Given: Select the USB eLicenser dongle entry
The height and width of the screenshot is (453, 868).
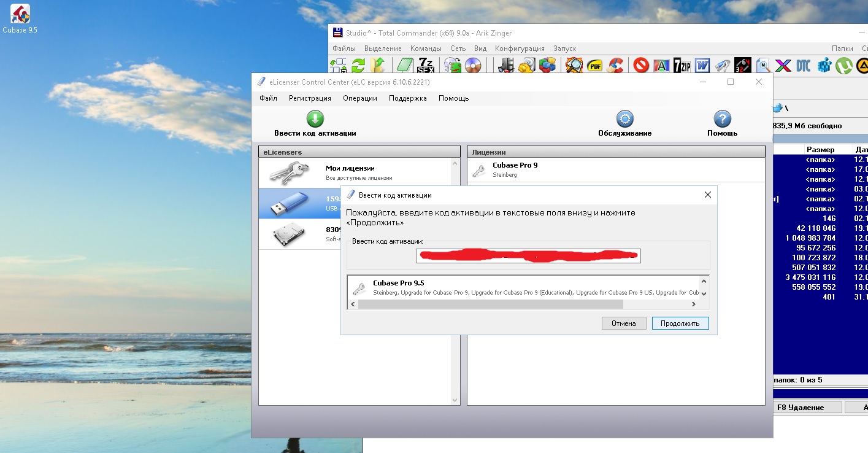Looking at the screenshot, I should click(299, 203).
